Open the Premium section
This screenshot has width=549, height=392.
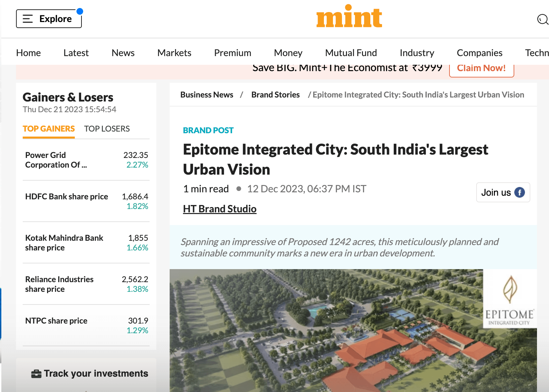pyautogui.click(x=233, y=53)
